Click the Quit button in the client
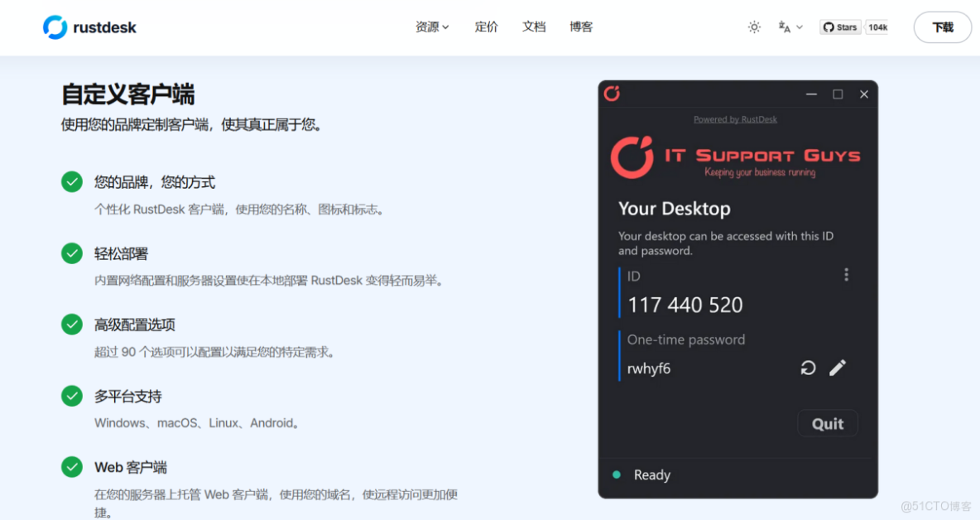The image size is (980, 520). click(x=827, y=423)
